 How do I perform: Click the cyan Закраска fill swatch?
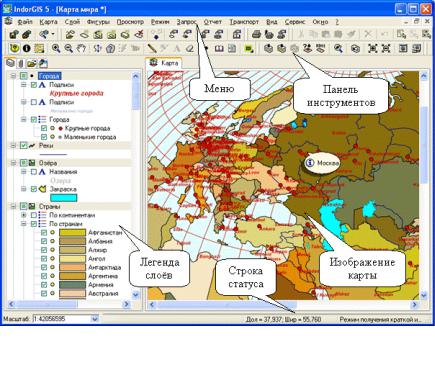click(x=63, y=198)
